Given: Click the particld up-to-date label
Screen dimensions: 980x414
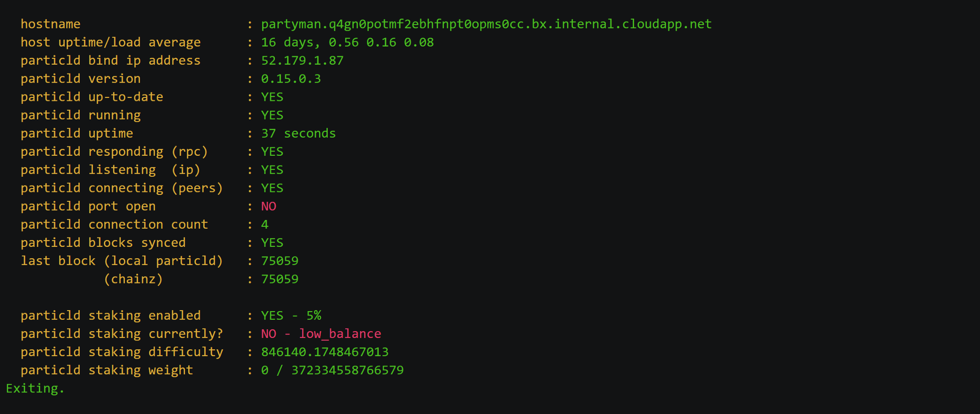Looking at the screenshot, I should coord(92,97).
